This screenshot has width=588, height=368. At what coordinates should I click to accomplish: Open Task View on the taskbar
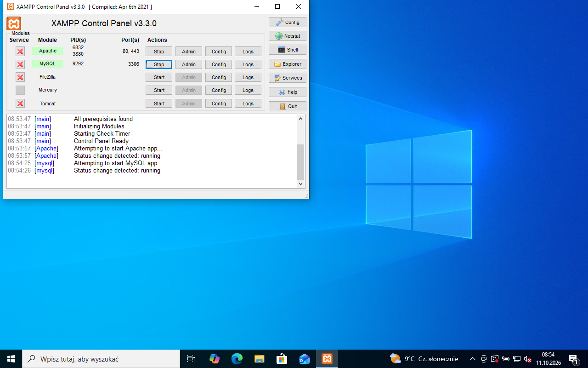pyautogui.click(x=191, y=359)
